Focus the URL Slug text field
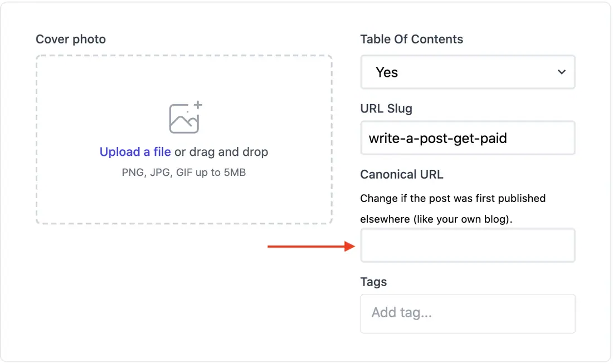Screen dimensions: 613x364 click(468, 138)
